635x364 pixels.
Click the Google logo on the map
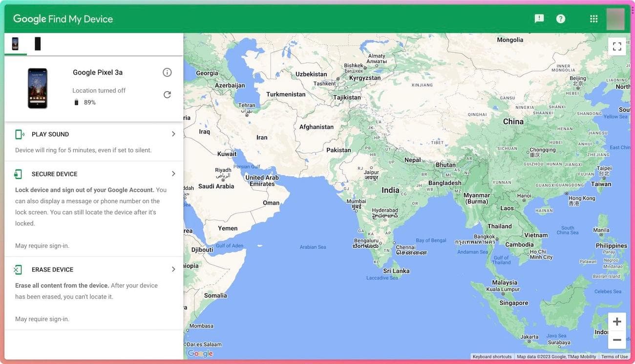click(x=200, y=353)
